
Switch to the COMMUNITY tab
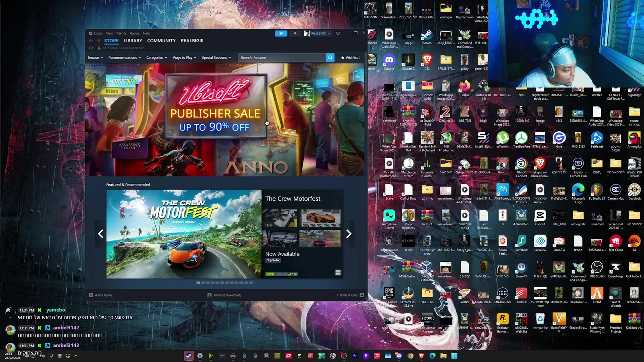click(x=162, y=41)
